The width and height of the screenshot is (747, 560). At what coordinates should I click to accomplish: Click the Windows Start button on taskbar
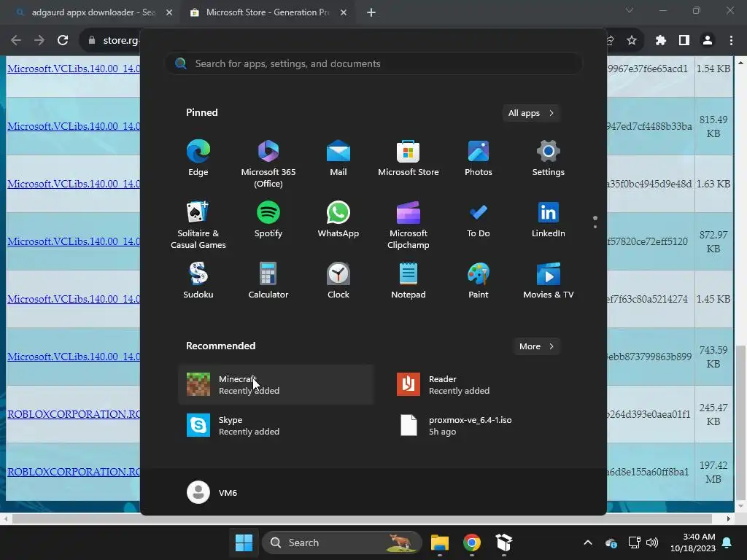(244, 542)
